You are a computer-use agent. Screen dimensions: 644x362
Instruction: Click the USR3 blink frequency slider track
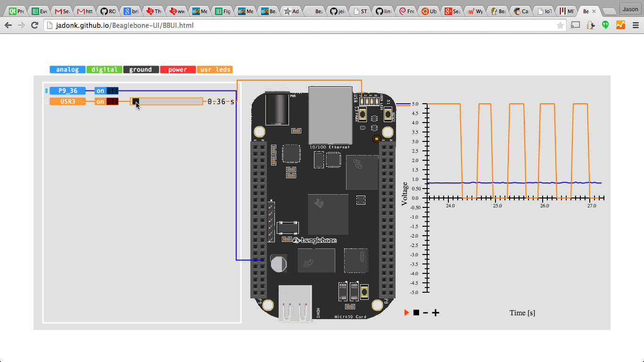coord(170,101)
